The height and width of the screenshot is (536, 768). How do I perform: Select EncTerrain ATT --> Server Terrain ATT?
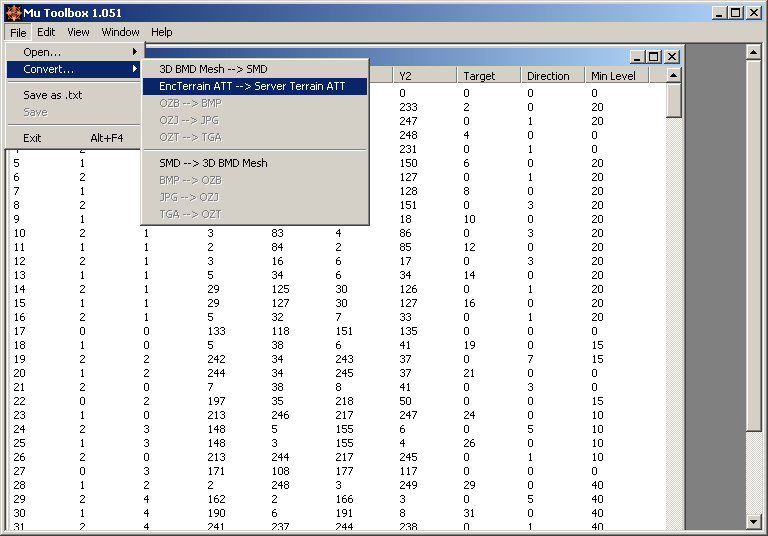pos(255,86)
